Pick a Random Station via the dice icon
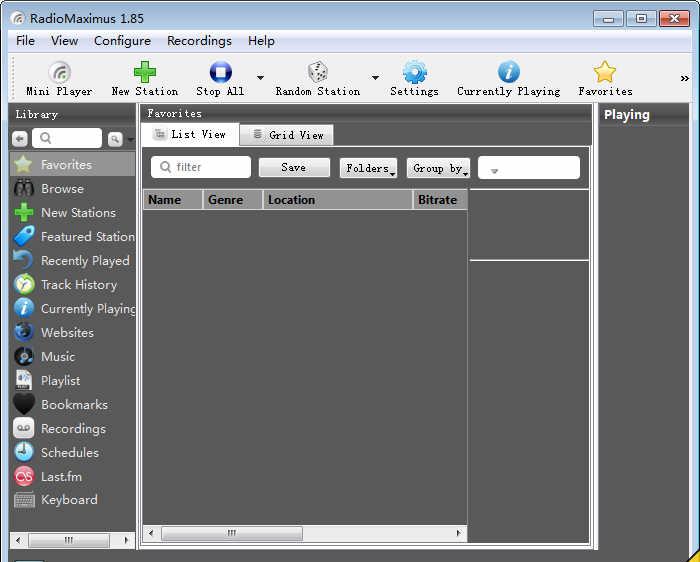 point(318,72)
